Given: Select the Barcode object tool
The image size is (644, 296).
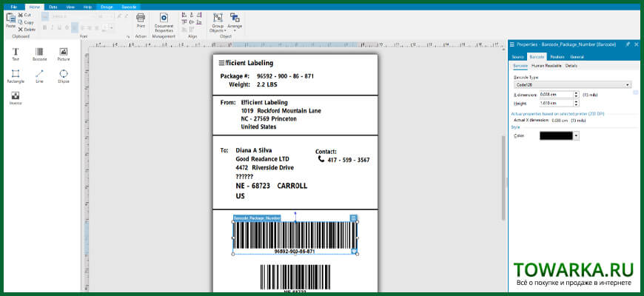Looking at the screenshot, I should tap(39, 54).
